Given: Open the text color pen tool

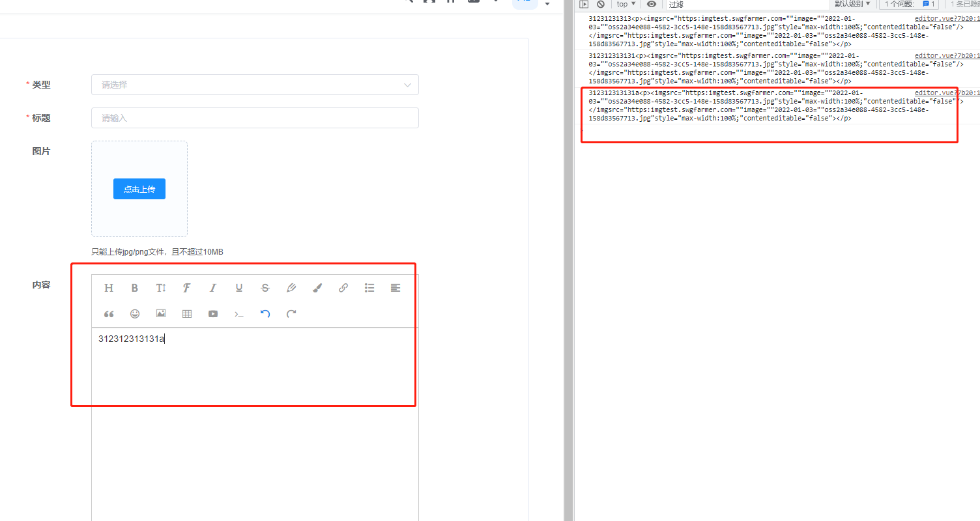Looking at the screenshot, I should (x=291, y=288).
